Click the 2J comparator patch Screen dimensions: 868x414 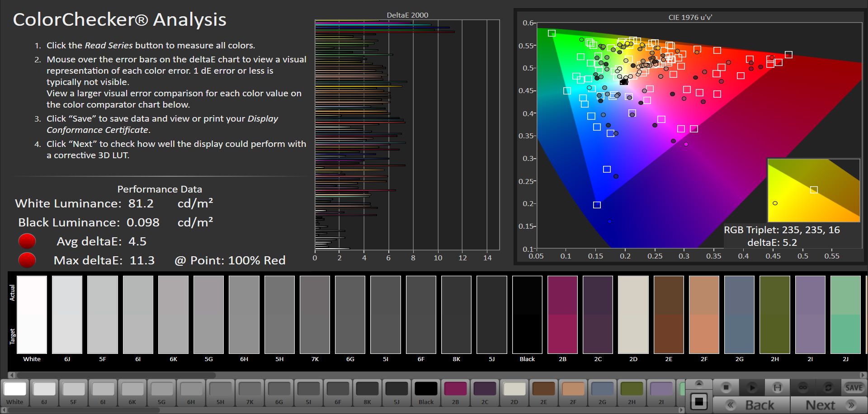pyautogui.click(x=845, y=315)
